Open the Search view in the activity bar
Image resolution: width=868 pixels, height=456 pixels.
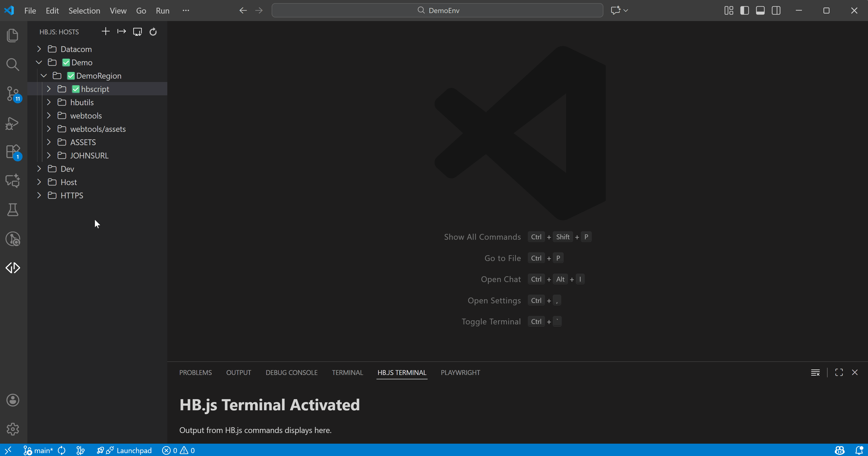coord(12,64)
